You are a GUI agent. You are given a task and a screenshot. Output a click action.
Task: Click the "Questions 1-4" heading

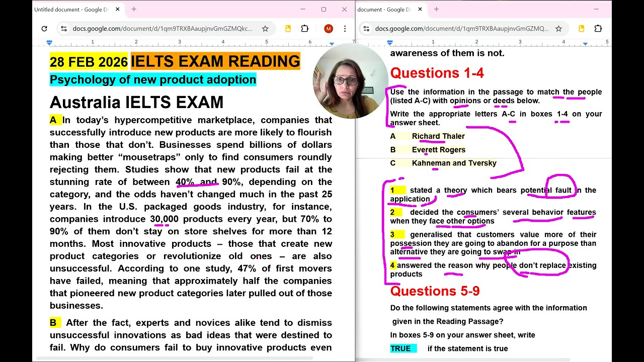pos(437,73)
